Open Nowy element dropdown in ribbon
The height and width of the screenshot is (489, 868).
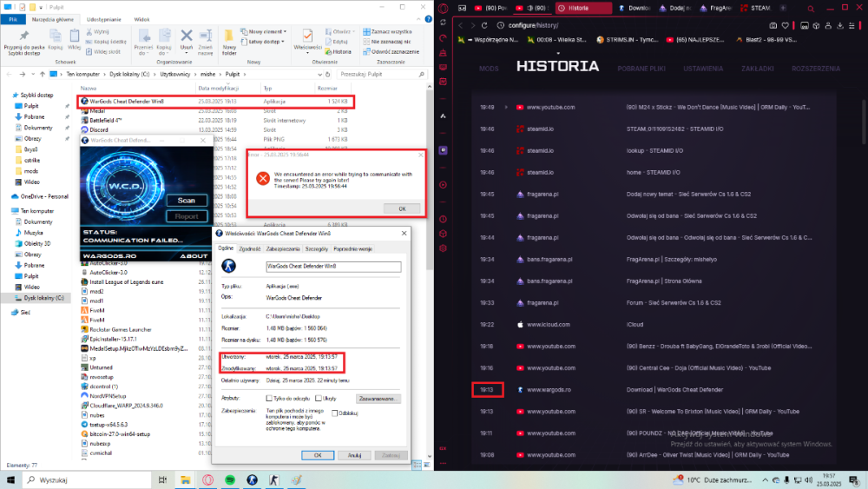pos(264,31)
